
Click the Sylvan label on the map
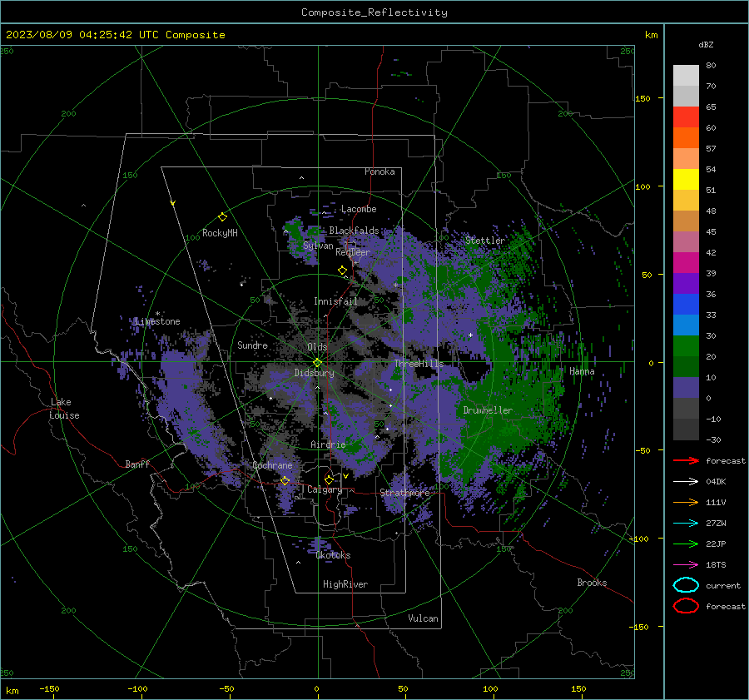[318, 246]
